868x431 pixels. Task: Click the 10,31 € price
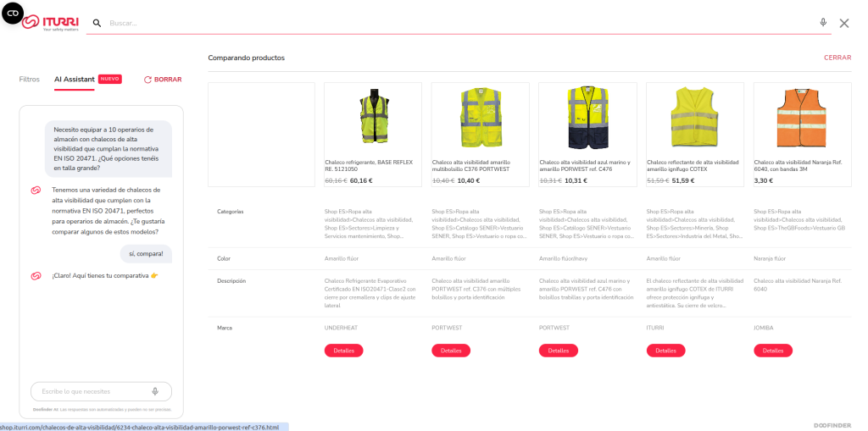click(576, 180)
